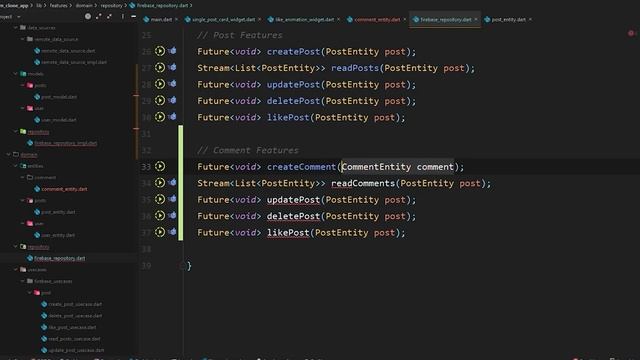Open comment_entity.dart in project tree

(x=64, y=189)
